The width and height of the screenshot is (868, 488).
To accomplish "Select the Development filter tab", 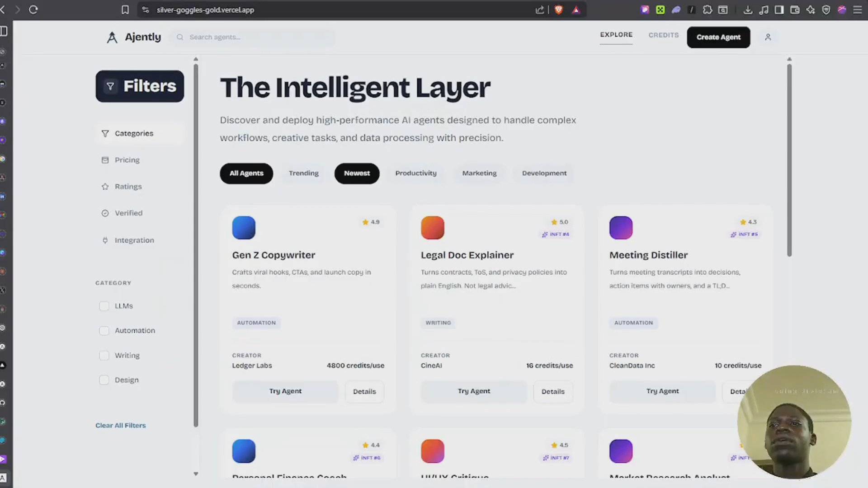I will 544,174.
